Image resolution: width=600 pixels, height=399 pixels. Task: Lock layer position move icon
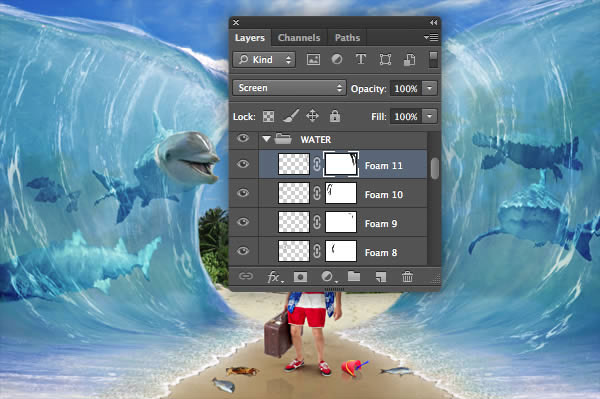[313, 116]
